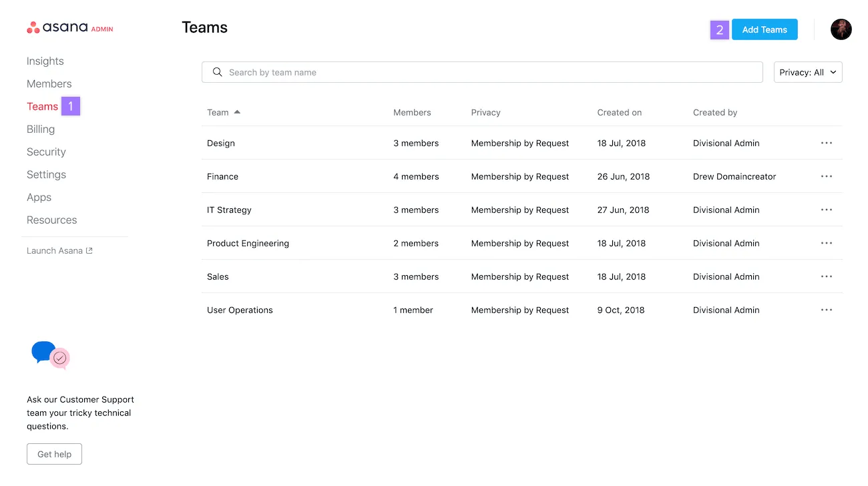Open the Billing section

(x=40, y=129)
